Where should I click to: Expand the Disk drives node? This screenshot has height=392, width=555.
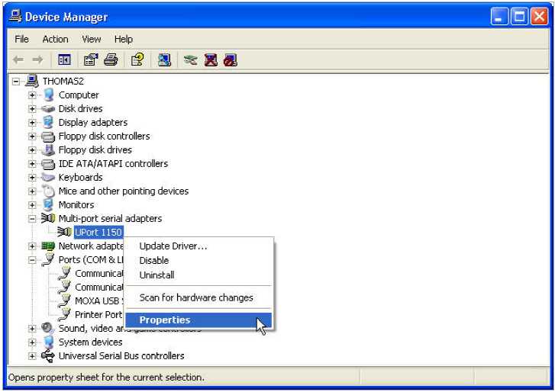(x=33, y=109)
